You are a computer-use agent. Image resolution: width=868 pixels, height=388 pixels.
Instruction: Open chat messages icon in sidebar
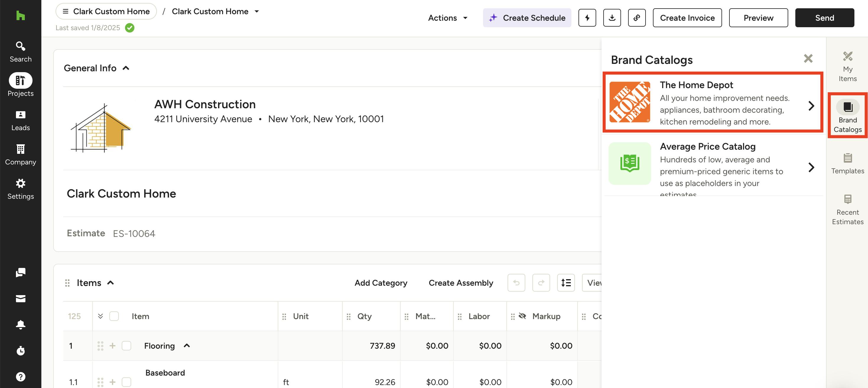point(21,272)
